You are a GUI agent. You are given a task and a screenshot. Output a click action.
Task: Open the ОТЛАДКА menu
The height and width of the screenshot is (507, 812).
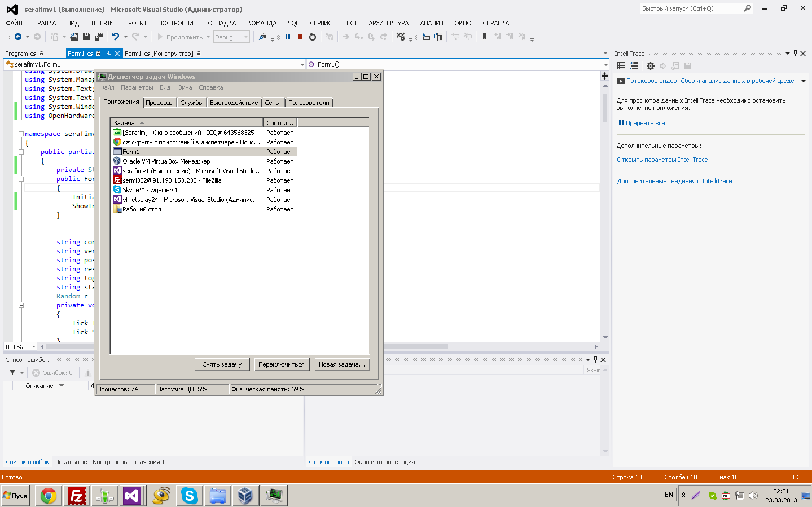point(222,23)
